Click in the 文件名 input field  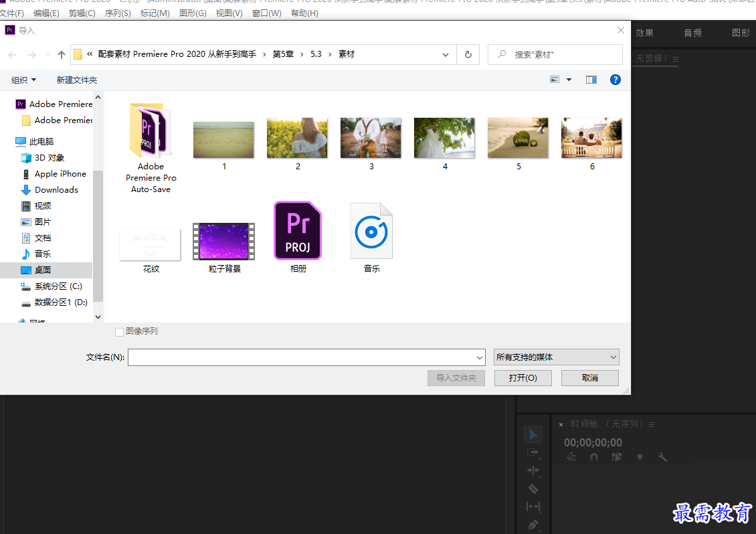coord(301,357)
